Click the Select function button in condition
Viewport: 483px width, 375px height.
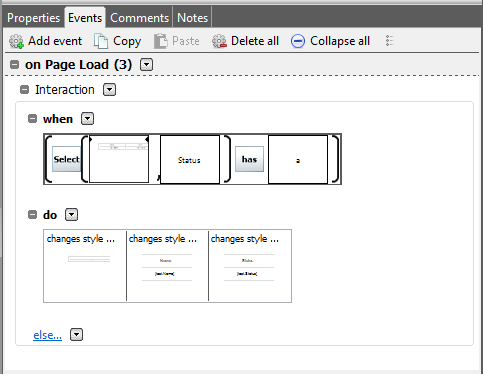tap(67, 159)
